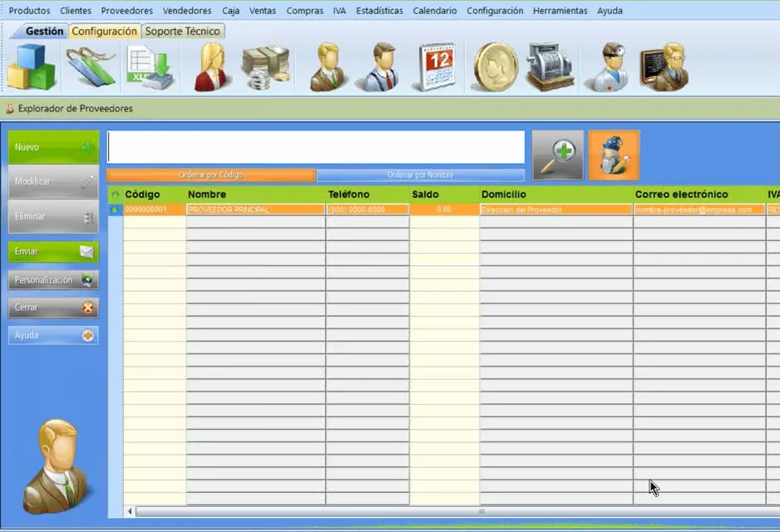Open the calendar icon showing 12
Image resolution: width=780 pixels, height=532 pixels.
437,67
